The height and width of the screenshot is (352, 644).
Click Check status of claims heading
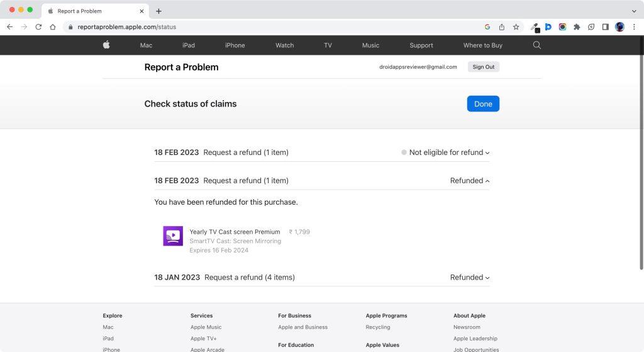pos(190,104)
